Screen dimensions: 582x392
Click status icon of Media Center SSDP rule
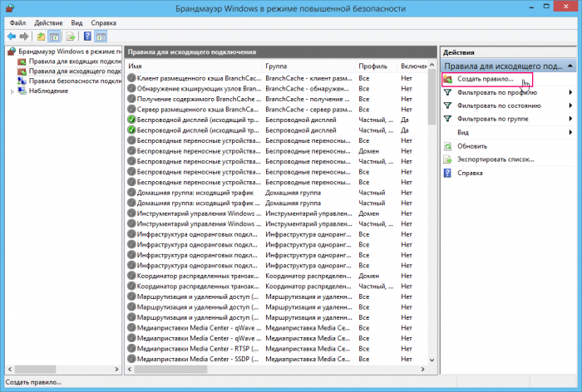(x=131, y=359)
